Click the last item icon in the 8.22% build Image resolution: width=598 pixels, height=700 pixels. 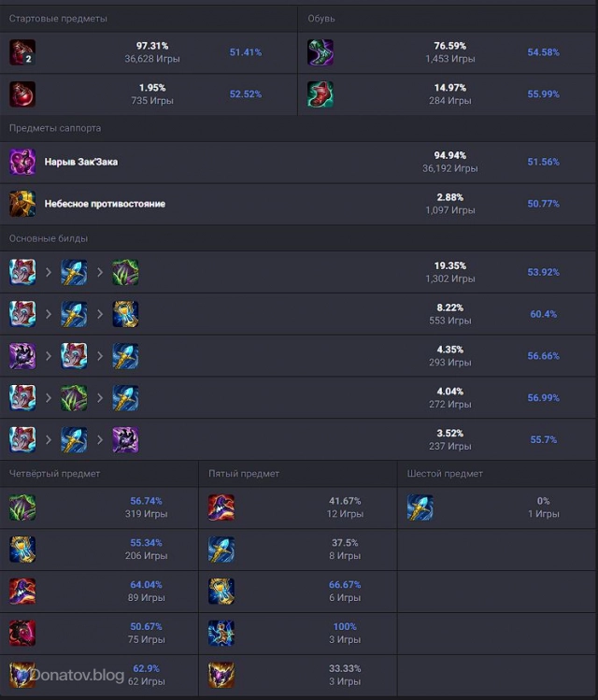tap(125, 314)
